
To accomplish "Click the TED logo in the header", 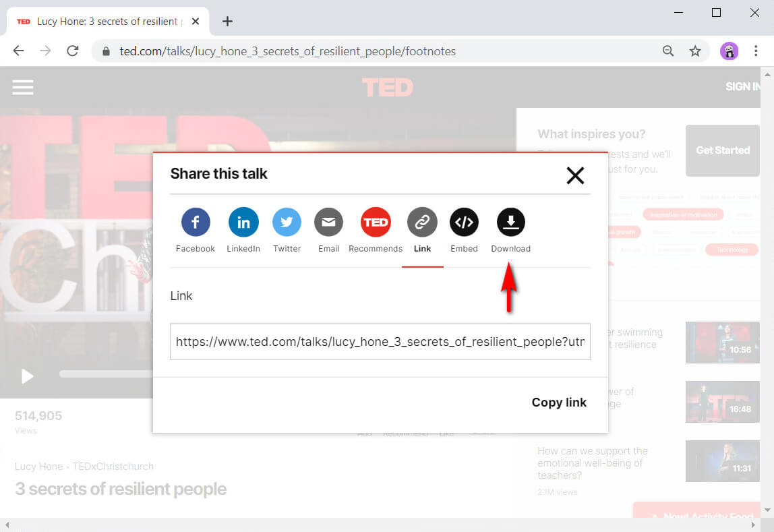I will point(388,88).
